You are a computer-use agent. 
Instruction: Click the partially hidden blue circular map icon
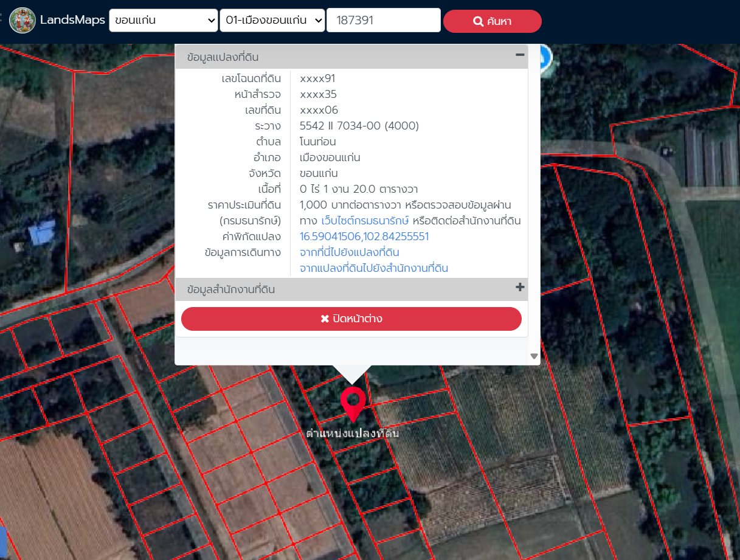coord(544,57)
